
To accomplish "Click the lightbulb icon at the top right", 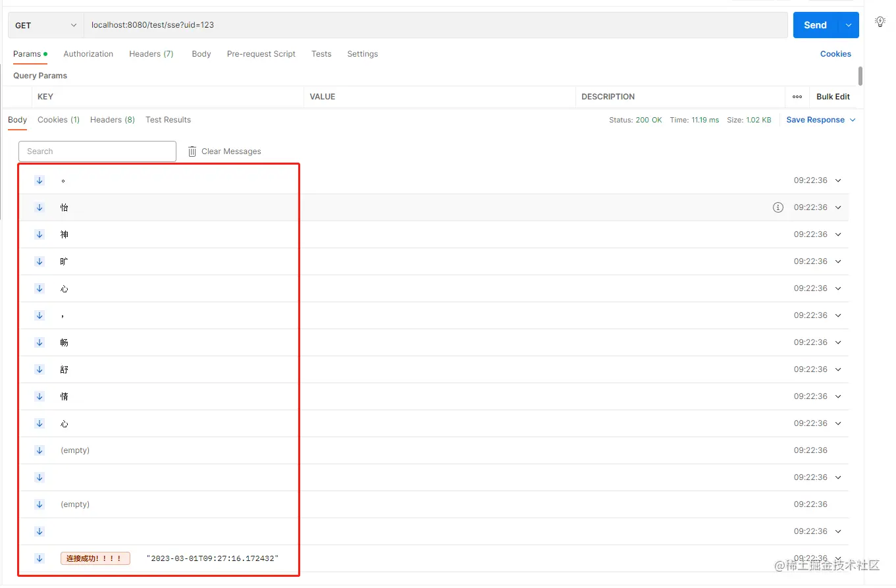I will [x=880, y=22].
